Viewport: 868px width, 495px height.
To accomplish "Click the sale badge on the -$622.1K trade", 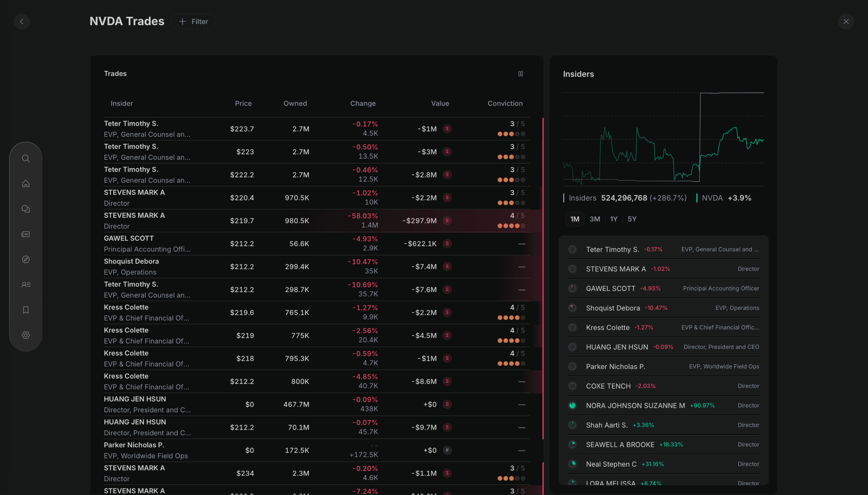I will (447, 243).
